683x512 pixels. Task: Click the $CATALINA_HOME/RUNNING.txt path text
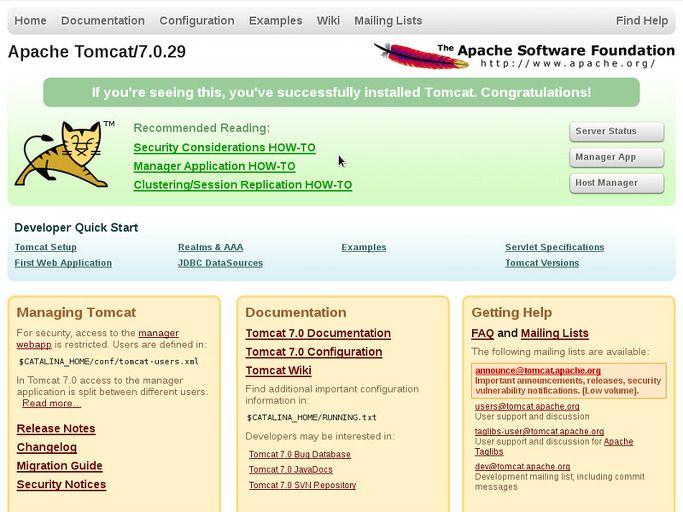point(311,417)
